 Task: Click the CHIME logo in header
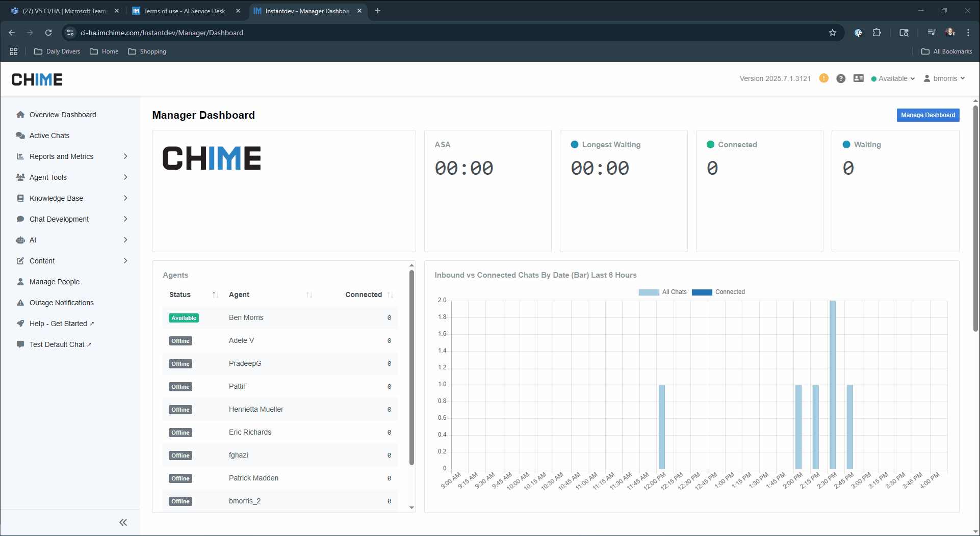37,79
